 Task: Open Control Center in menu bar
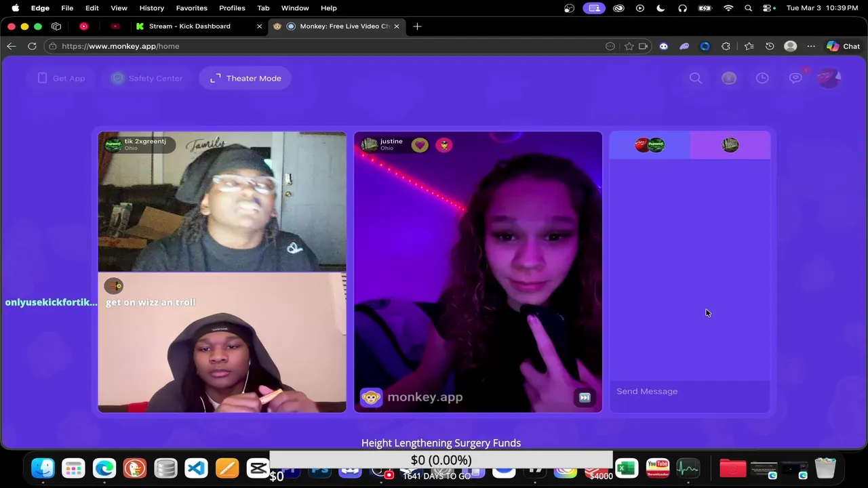click(x=768, y=8)
